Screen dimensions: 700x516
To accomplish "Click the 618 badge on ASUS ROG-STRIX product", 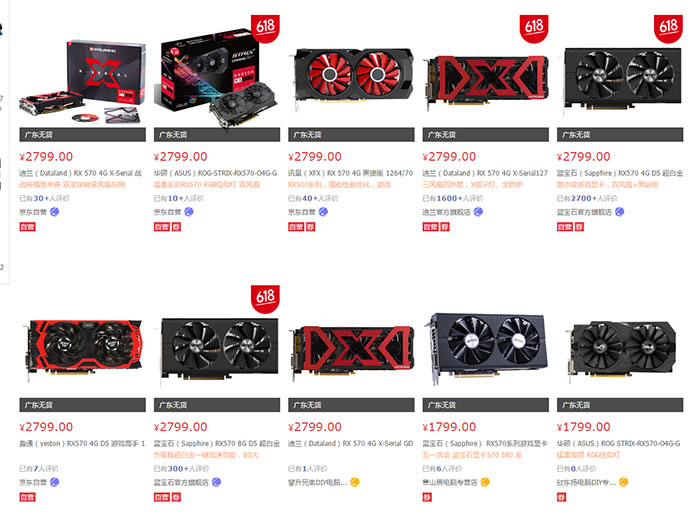I will [x=265, y=29].
